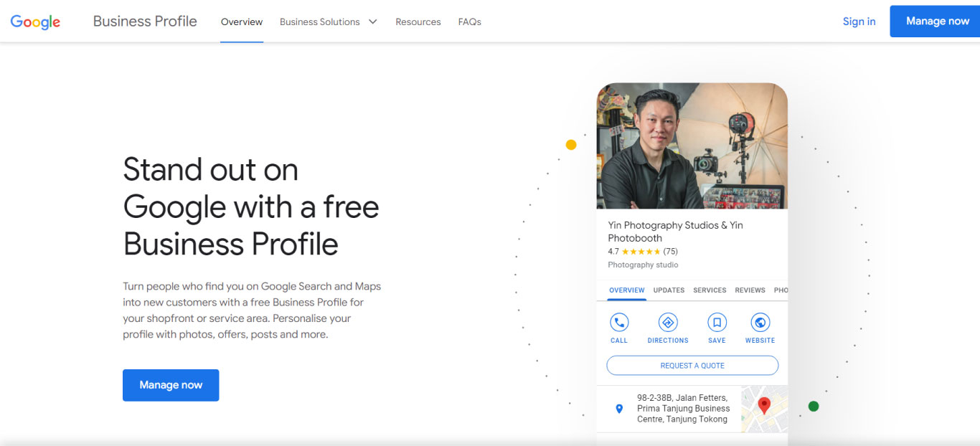This screenshot has height=446, width=980.
Task: Click the Sign in link
Action: click(859, 22)
